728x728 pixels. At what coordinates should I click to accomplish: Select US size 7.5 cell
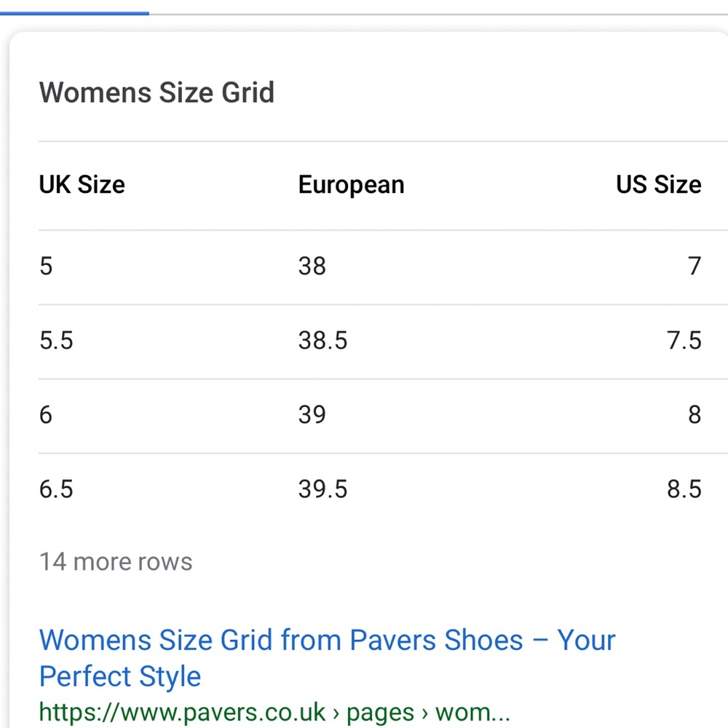(684, 340)
